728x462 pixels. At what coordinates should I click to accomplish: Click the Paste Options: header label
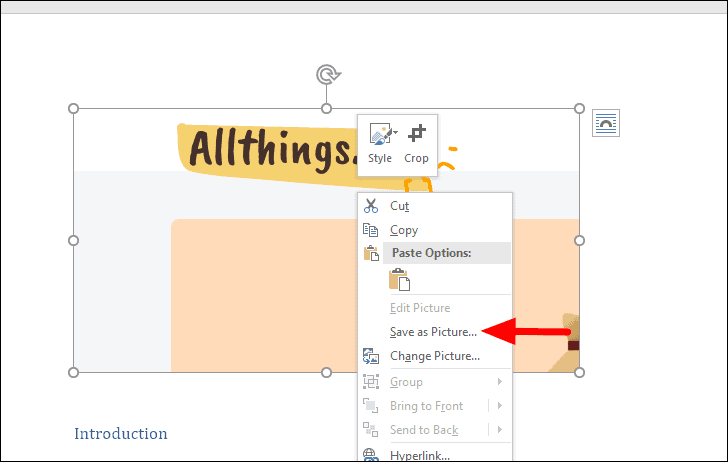(x=432, y=253)
